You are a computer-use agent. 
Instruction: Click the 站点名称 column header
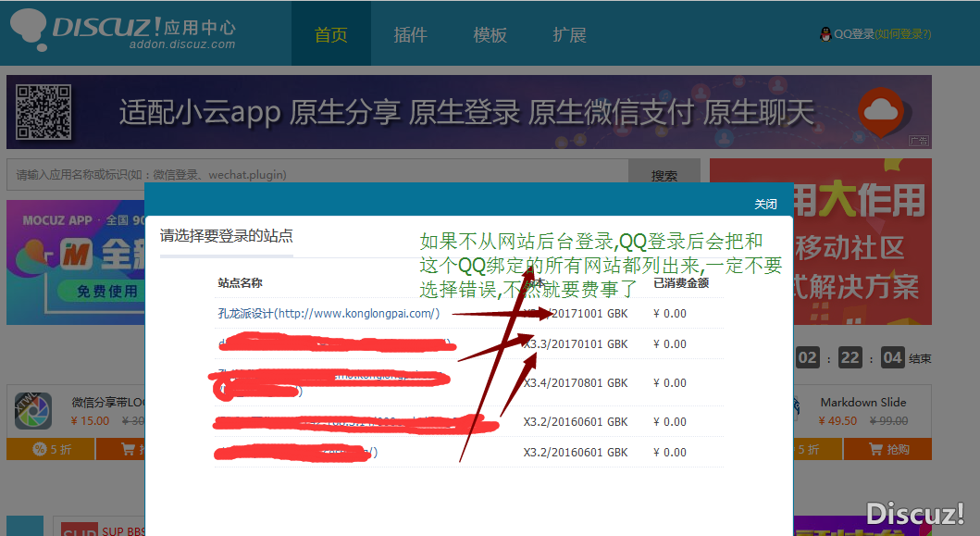pyautogui.click(x=240, y=282)
